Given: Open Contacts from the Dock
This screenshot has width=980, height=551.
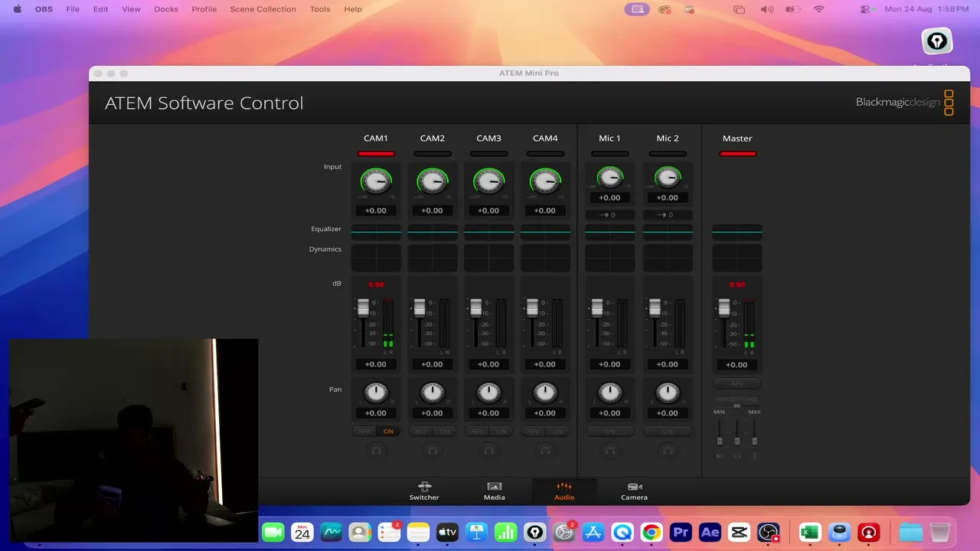Looking at the screenshot, I should (360, 532).
